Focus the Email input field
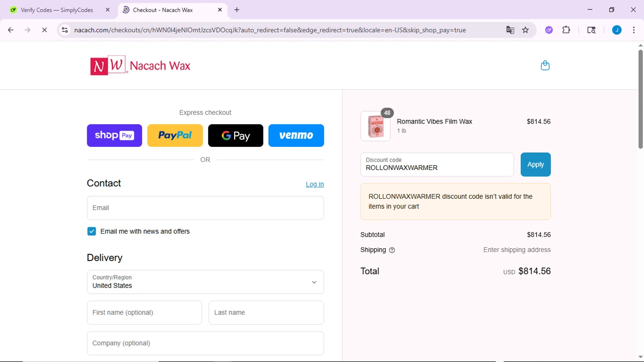644x362 pixels. (205, 208)
